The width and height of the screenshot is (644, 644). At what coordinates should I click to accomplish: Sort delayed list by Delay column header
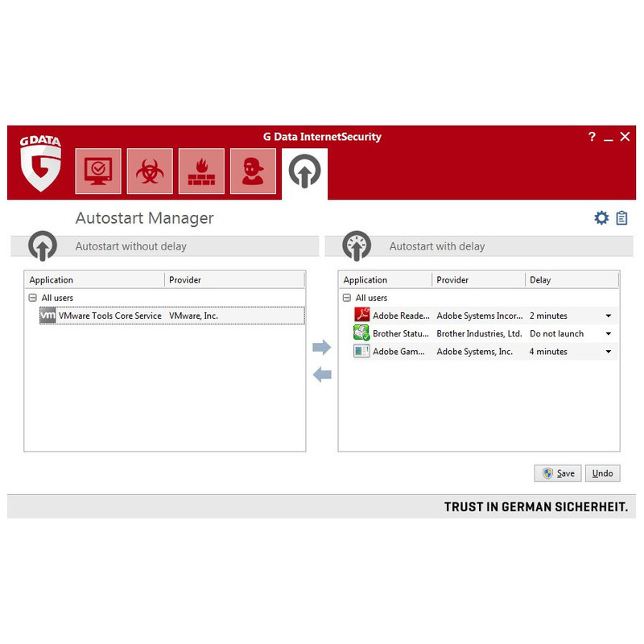pos(572,279)
